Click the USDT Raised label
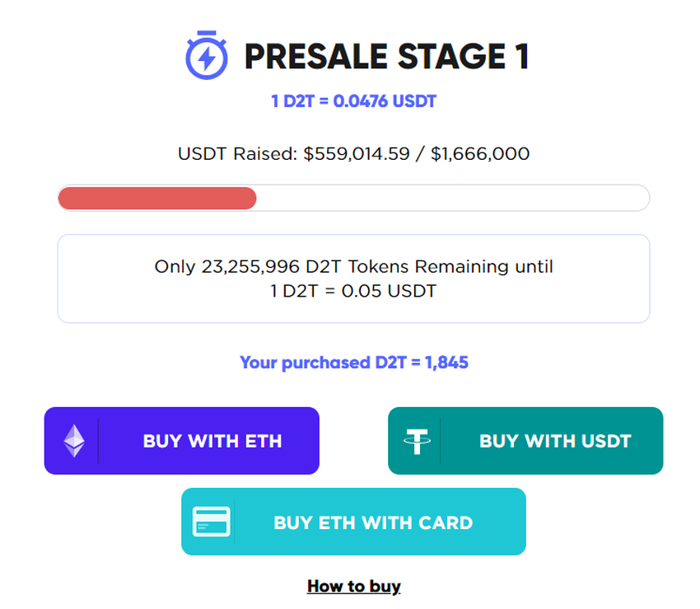Image resolution: width=700 pixels, height=609 pixels. tap(238, 153)
